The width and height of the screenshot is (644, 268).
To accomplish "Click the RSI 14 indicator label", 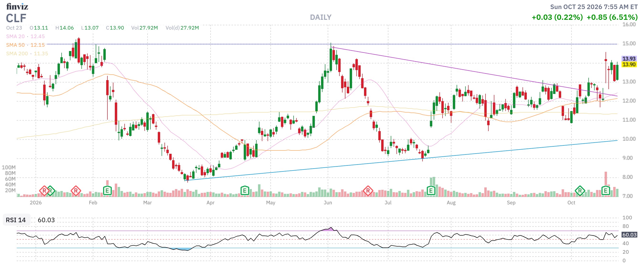I will pyautogui.click(x=16, y=220).
